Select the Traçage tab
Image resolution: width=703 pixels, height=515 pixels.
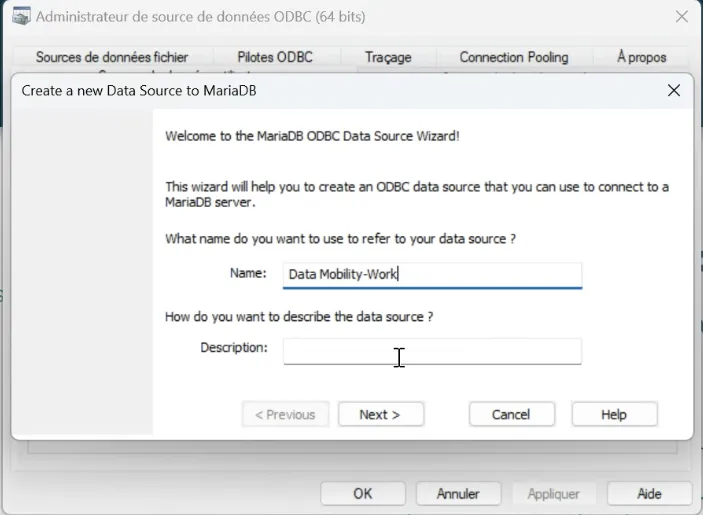coord(388,57)
